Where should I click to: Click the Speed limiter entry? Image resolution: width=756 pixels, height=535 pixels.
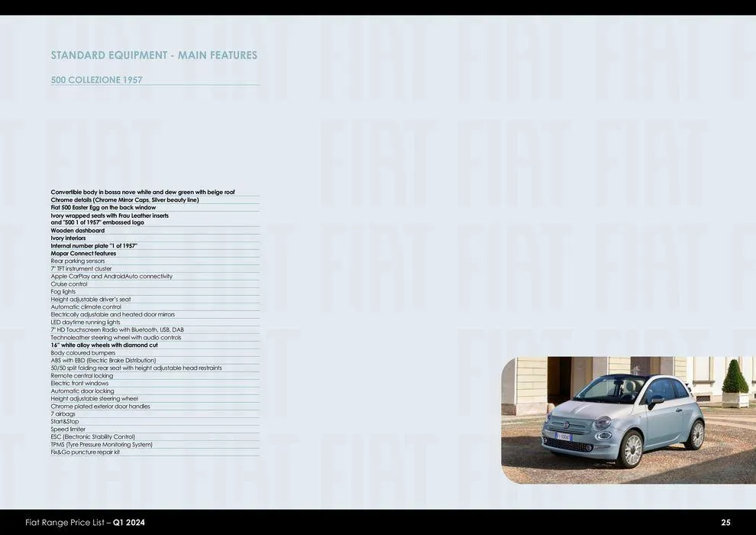click(x=66, y=428)
